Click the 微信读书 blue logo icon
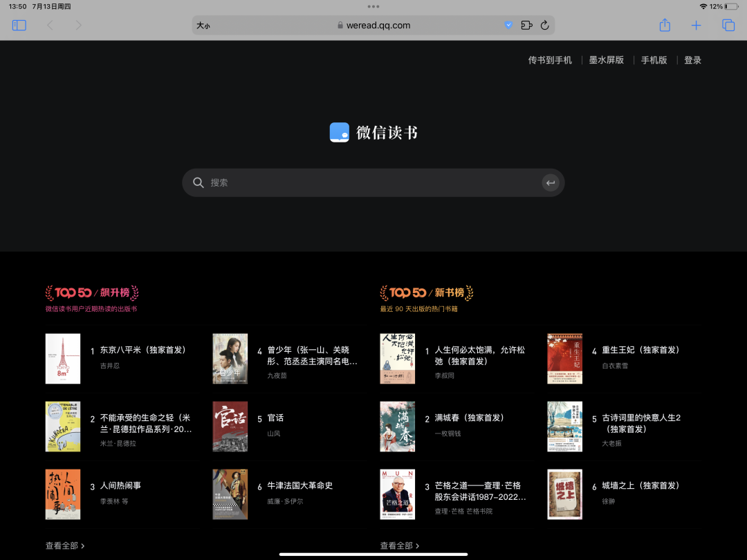 (339, 132)
